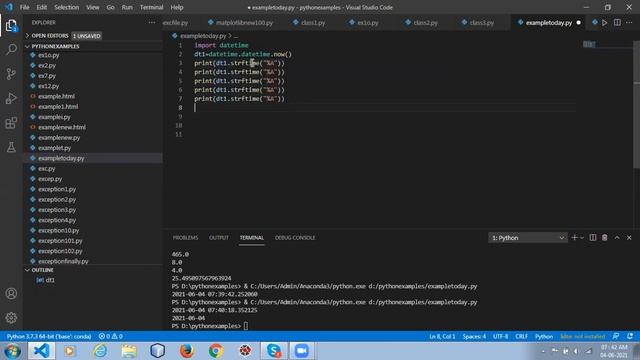The height and width of the screenshot is (360, 640).
Task: Change encoding via UTF-8 status item
Action: 500,336
